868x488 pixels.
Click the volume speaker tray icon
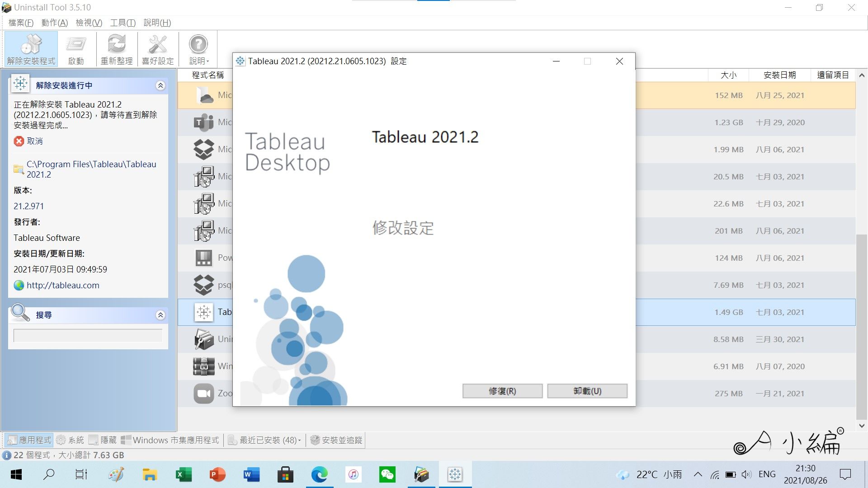coord(746,474)
